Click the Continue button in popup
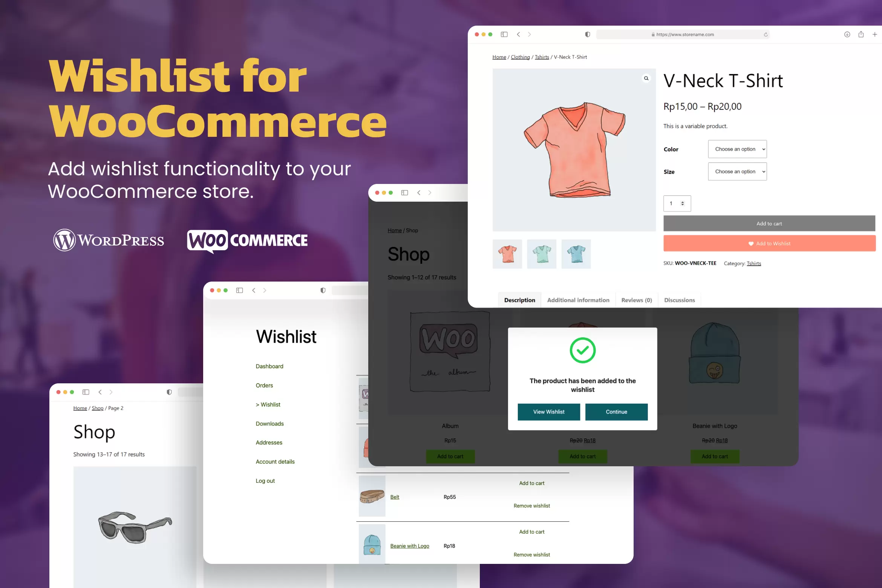This screenshot has width=882, height=588. [x=616, y=412]
